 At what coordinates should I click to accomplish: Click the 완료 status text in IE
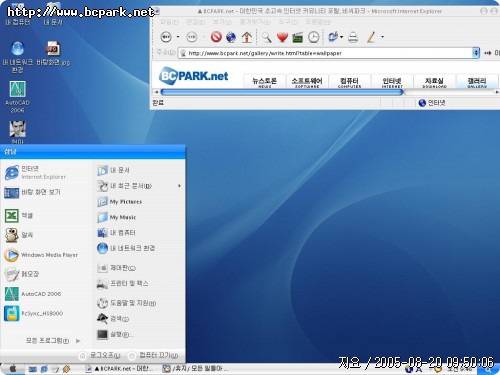tap(158, 103)
